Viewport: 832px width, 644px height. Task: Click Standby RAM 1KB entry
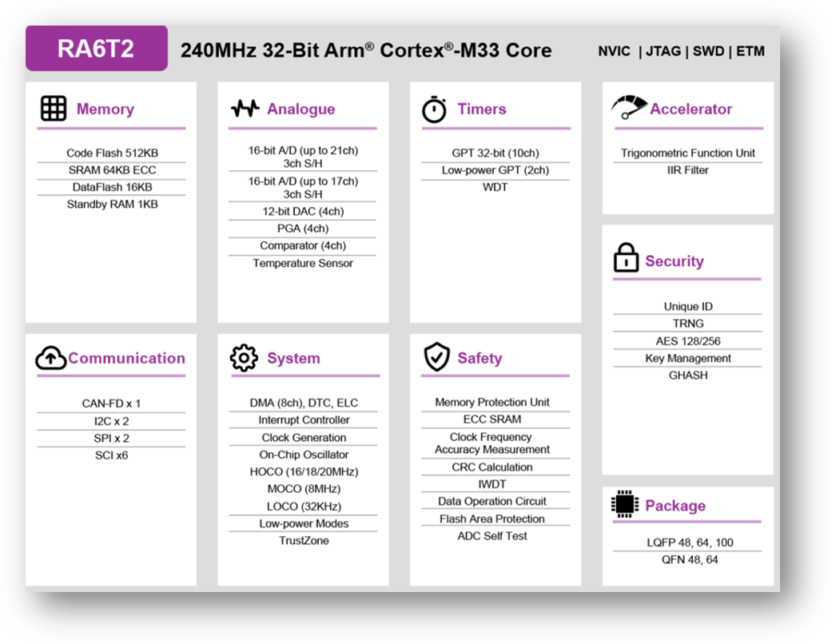pyautogui.click(x=112, y=205)
